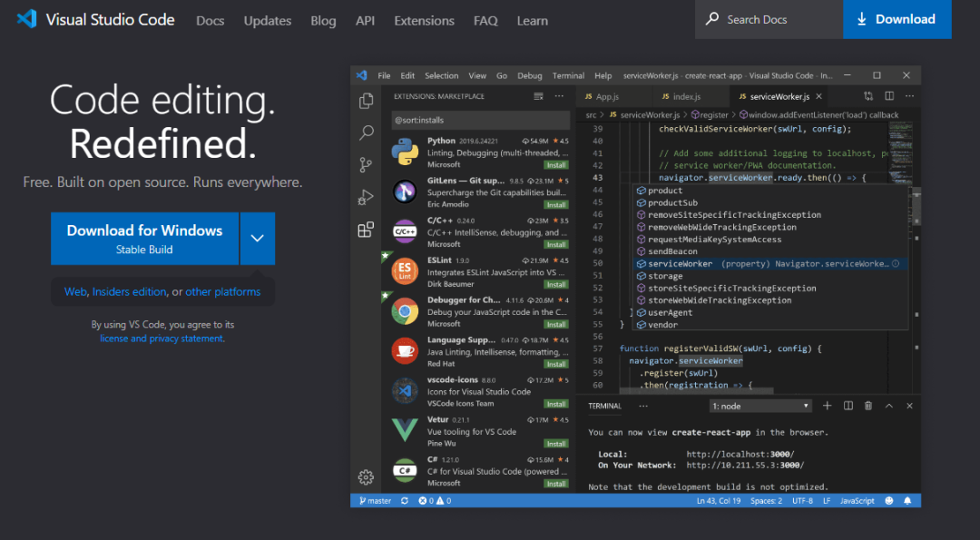Open the Updates nav item
The height and width of the screenshot is (540, 980).
(x=268, y=21)
